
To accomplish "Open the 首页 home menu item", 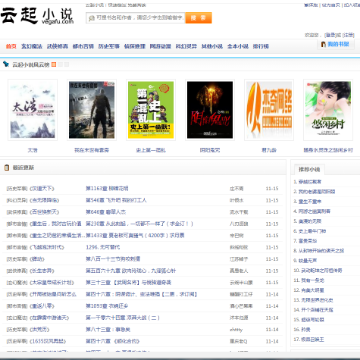I will [11, 47].
